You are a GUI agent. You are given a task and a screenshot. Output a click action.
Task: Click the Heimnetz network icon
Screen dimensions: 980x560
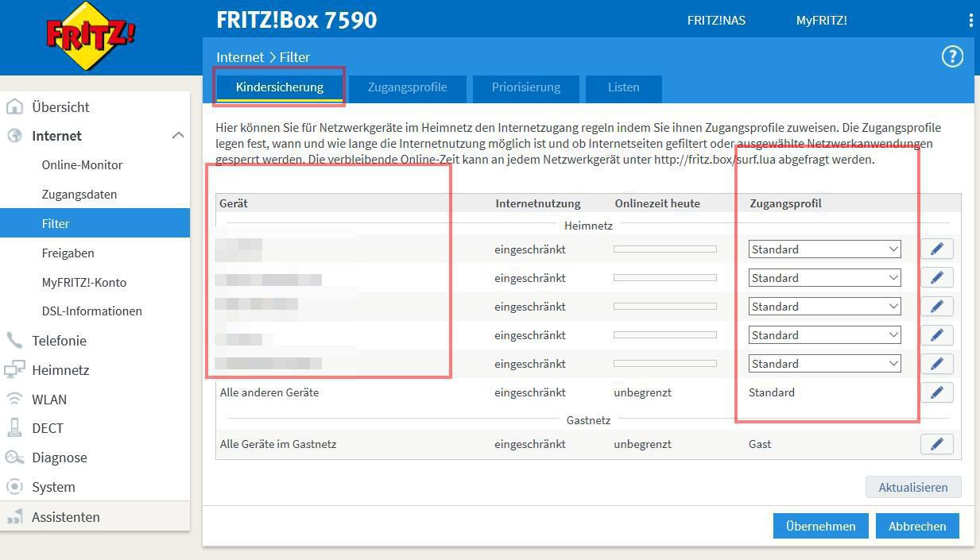tap(14, 369)
